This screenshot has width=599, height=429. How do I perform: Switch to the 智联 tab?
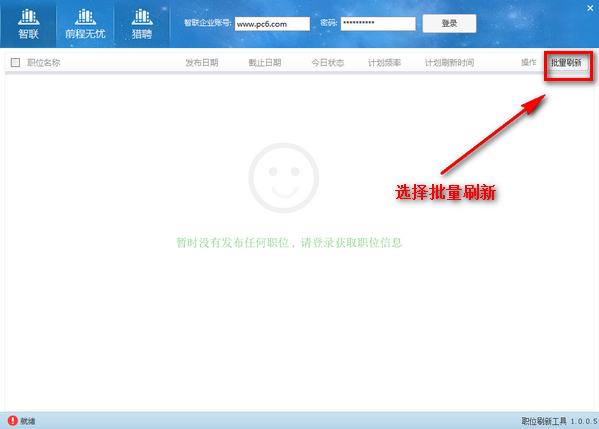[x=28, y=24]
